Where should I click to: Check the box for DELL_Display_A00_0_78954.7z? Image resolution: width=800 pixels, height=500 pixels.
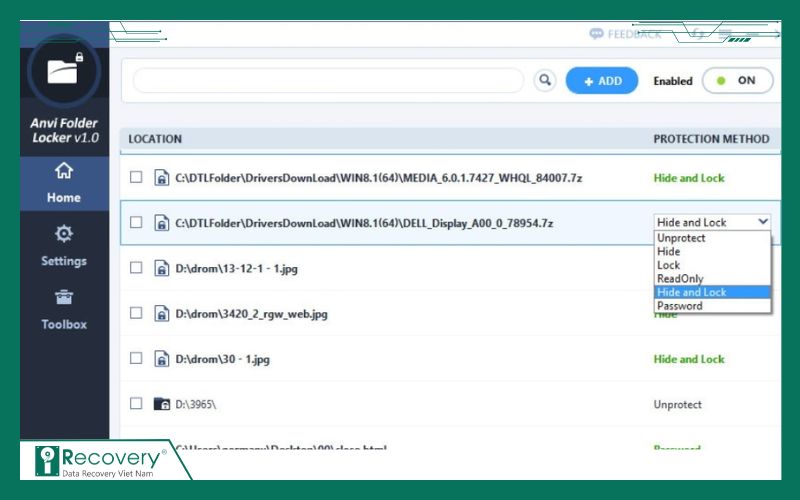(136, 223)
